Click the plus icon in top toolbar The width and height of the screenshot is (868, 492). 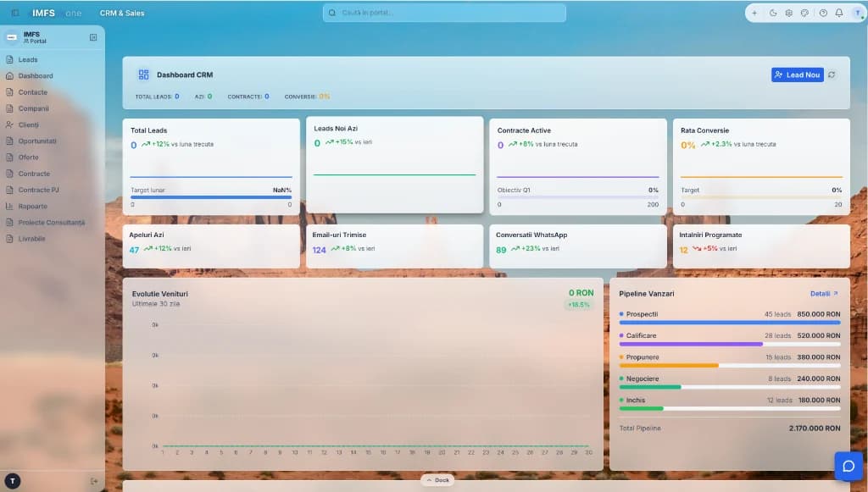754,13
